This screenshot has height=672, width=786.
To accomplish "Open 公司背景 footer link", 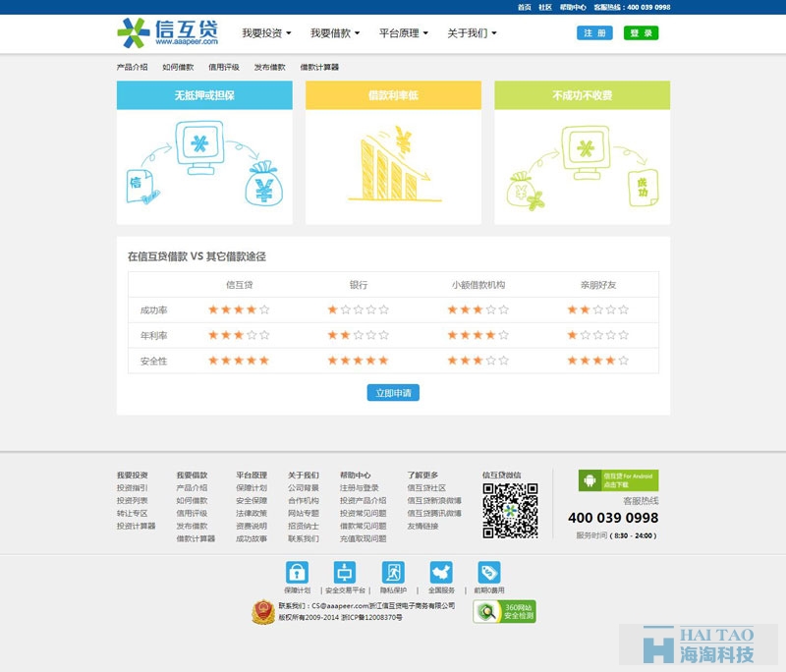I will 304,487.
